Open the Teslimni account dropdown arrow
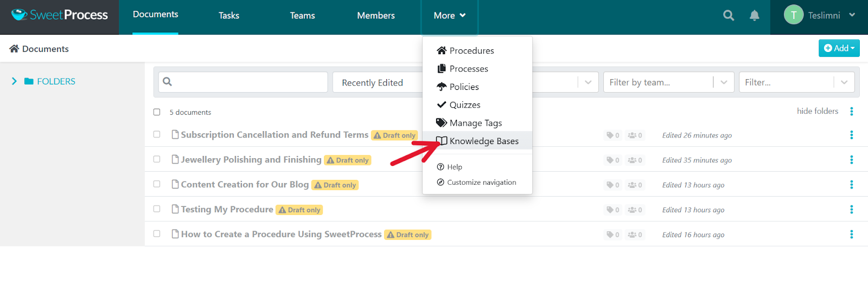 (x=852, y=15)
